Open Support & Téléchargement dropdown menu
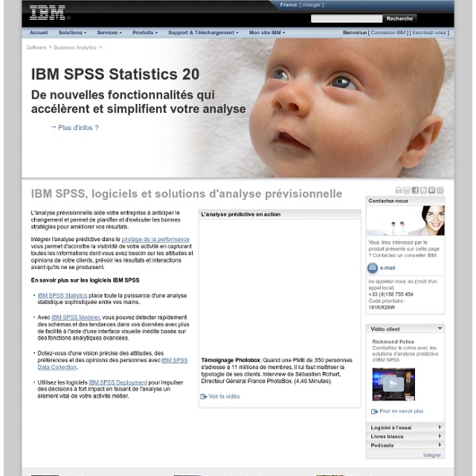This screenshot has height=476, width=476. (203, 33)
